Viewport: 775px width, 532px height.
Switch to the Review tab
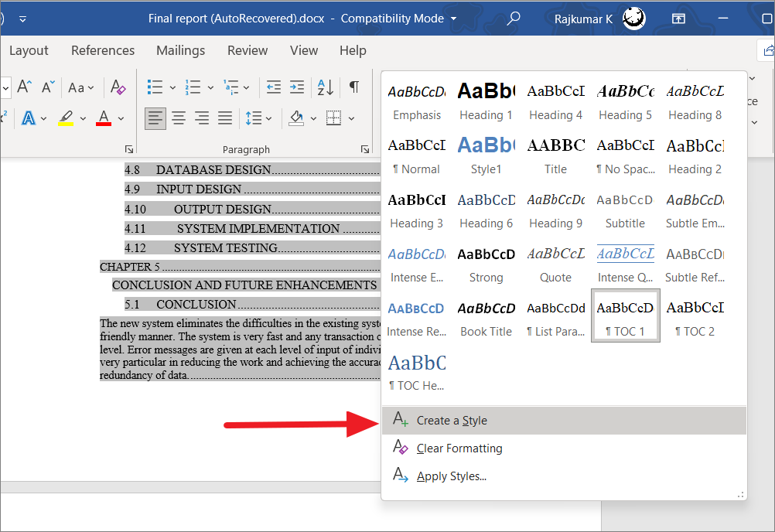[x=247, y=50]
